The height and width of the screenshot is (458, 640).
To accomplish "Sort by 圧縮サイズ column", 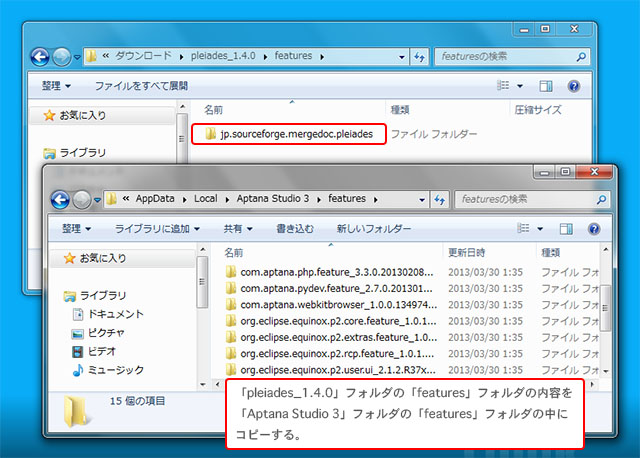I will tap(538, 110).
